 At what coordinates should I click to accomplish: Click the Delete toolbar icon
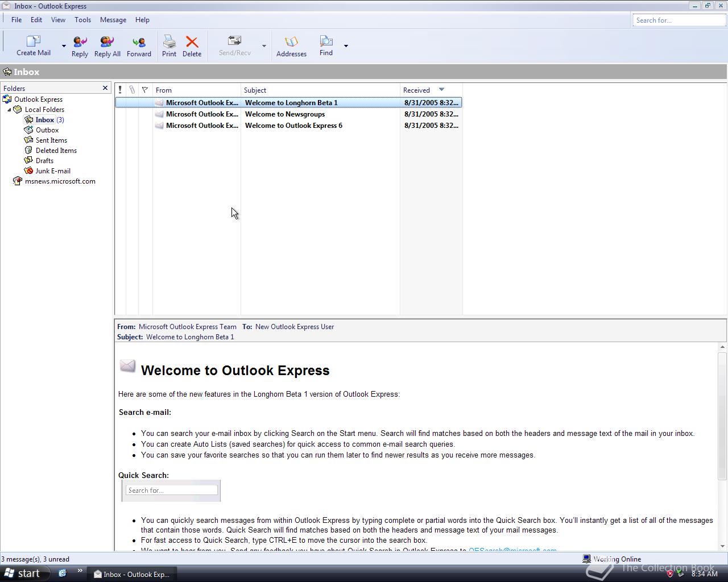coord(192,46)
